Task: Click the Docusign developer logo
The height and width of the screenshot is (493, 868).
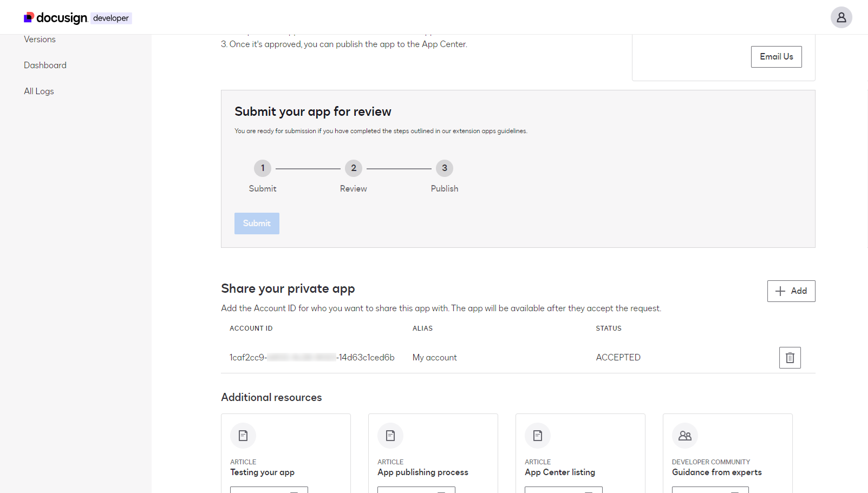Action: click(77, 18)
